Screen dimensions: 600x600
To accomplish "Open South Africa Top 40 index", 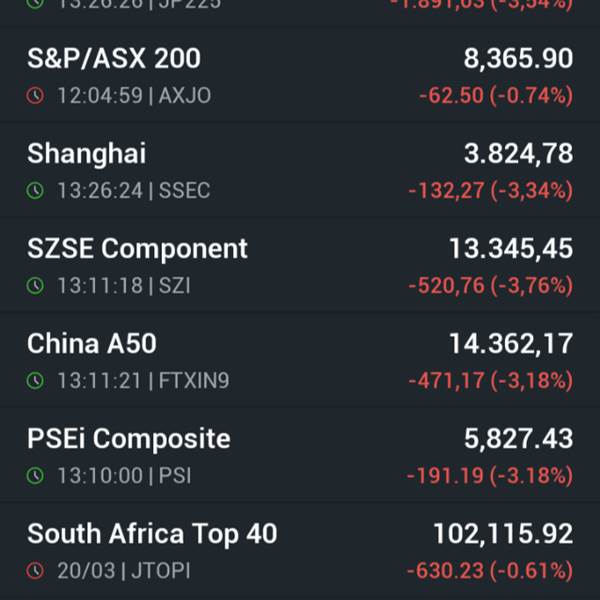I will point(152,533).
